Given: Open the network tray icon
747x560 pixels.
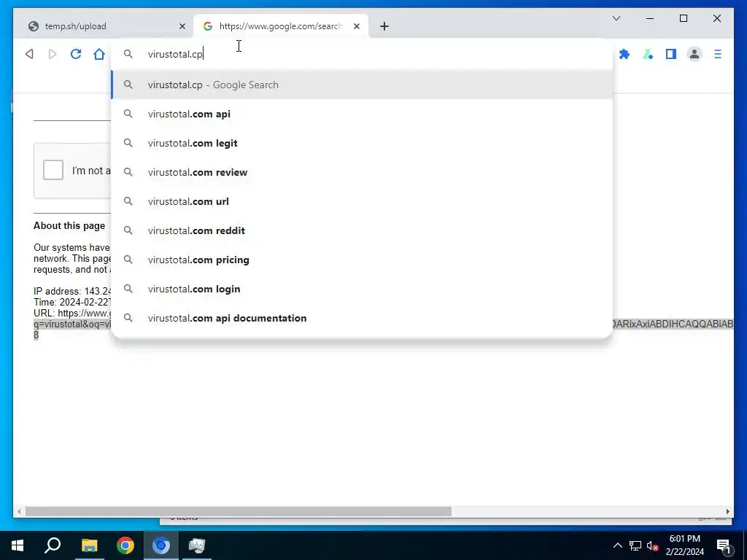Looking at the screenshot, I should (x=635, y=545).
